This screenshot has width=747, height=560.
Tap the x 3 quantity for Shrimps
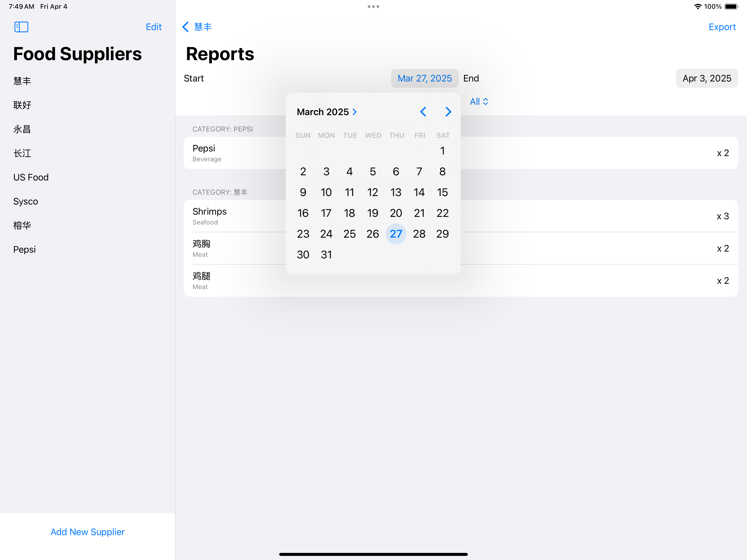click(x=723, y=216)
